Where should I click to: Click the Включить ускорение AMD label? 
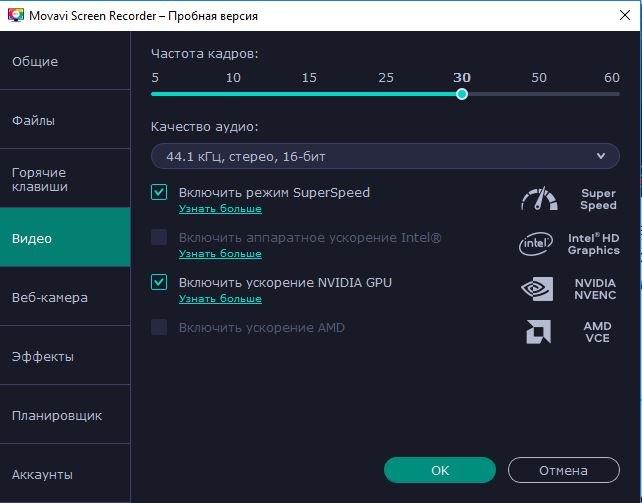(262, 327)
